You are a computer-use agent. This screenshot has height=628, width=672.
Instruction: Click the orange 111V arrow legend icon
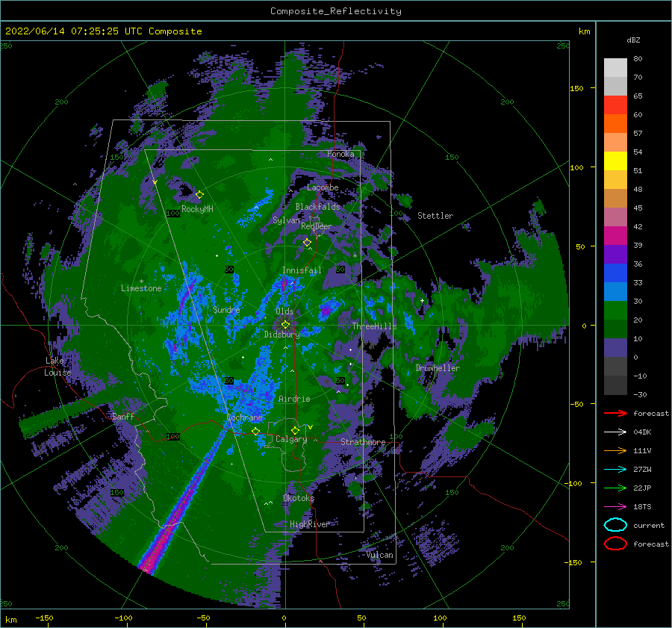tap(615, 450)
